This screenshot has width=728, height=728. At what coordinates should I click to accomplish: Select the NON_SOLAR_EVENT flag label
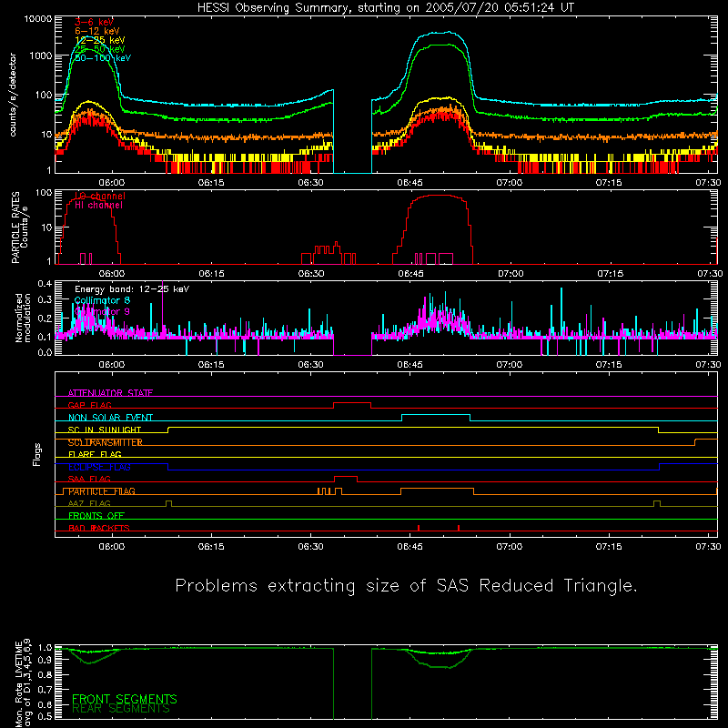tap(110, 418)
